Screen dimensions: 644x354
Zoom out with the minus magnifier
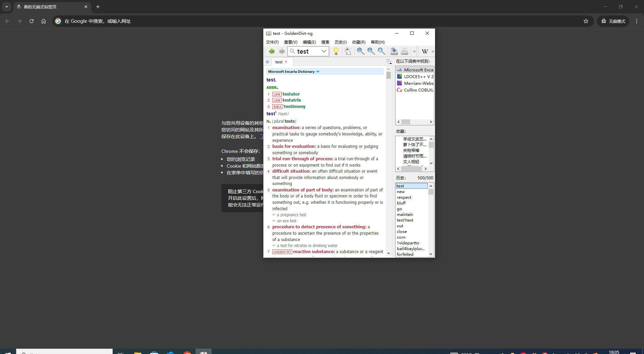click(x=371, y=51)
